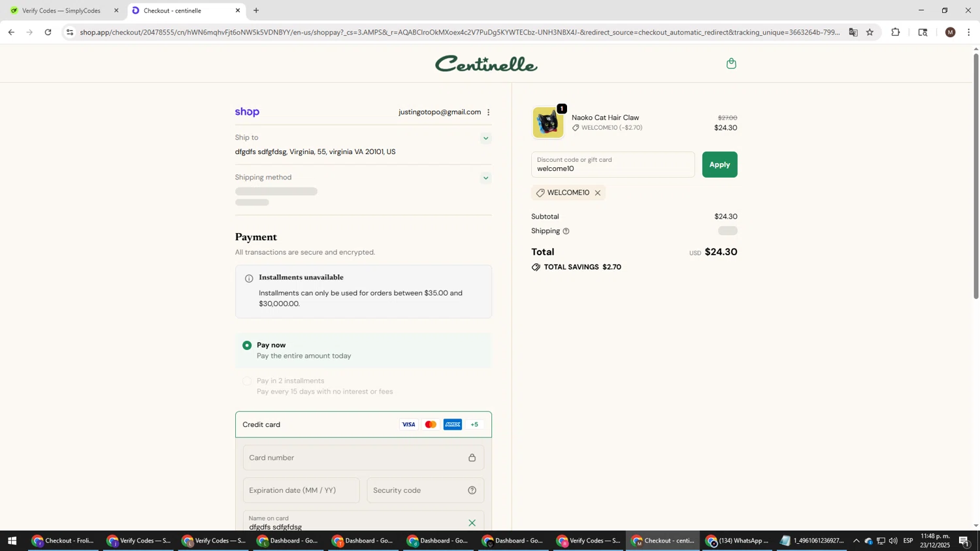Apply the discount code
The image size is (980, 551).
719,165
